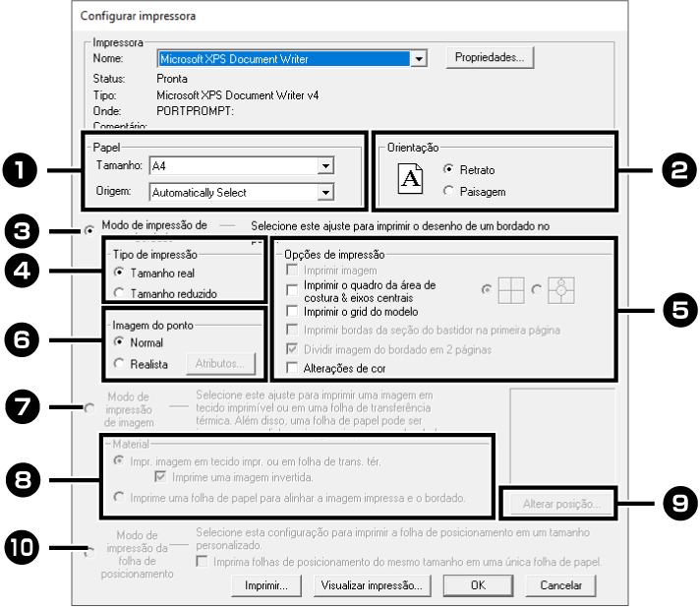This screenshot has height=610, width=700.
Task: Click the Propriedades button
Action: (489, 58)
